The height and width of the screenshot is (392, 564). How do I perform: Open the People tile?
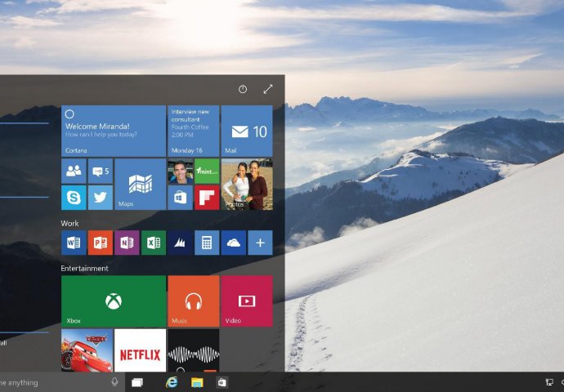pos(74,171)
